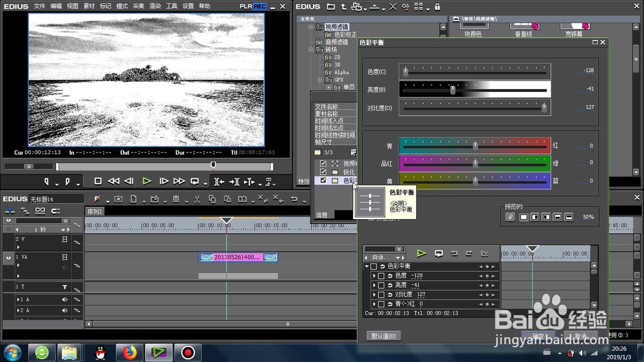Viewport: 644px width, 362px height.
Task: Open the 素材 menu
Action: pyautogui.click(x=89, y=6)
